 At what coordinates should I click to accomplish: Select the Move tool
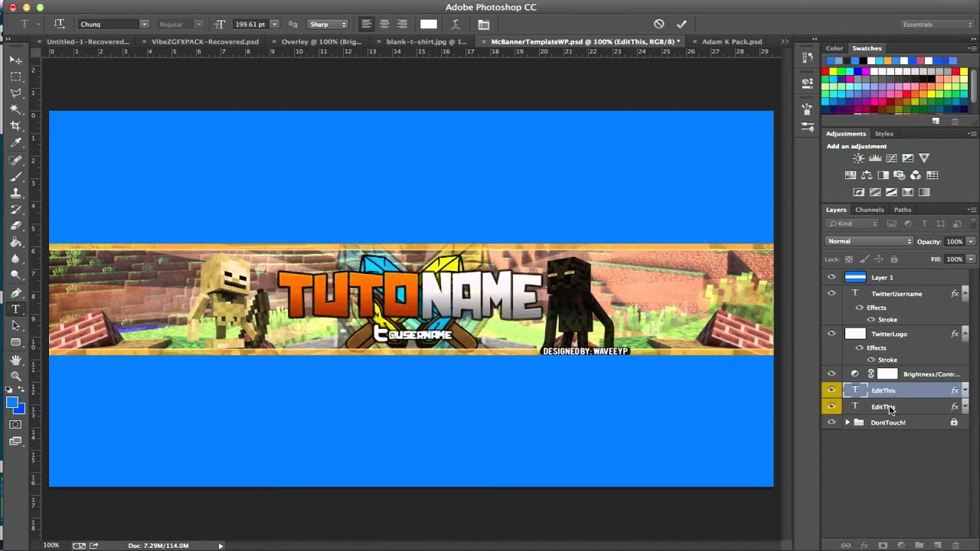(x=15, y=60)
